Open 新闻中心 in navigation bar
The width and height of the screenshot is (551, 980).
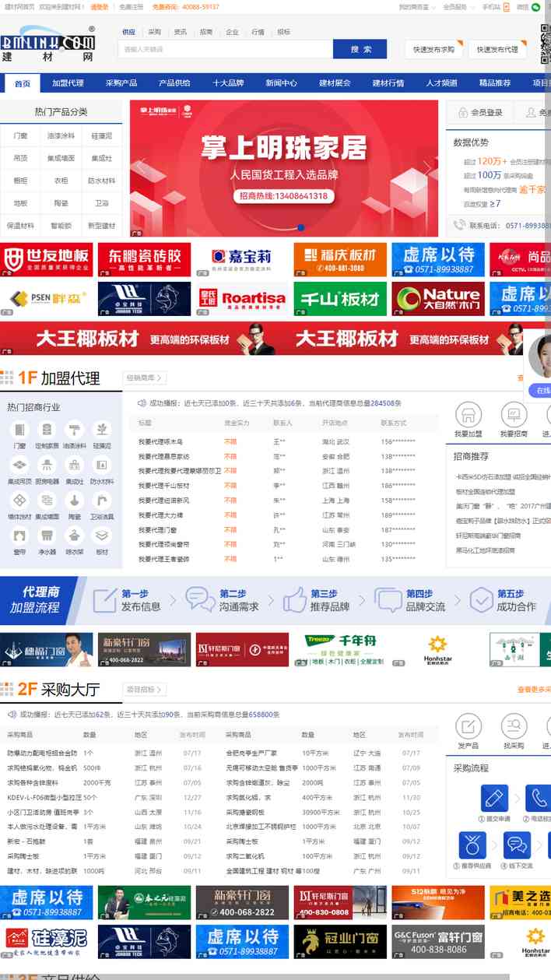[x=281, y=83]
